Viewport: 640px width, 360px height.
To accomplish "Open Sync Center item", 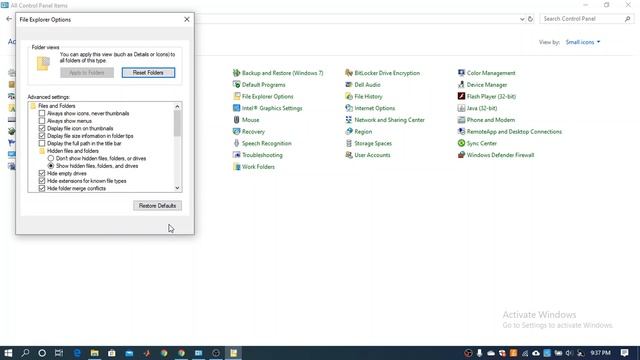I will pos(477,144).
